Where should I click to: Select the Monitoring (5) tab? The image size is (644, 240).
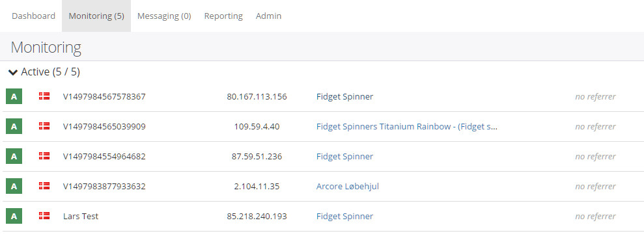(x=96, y=16)
